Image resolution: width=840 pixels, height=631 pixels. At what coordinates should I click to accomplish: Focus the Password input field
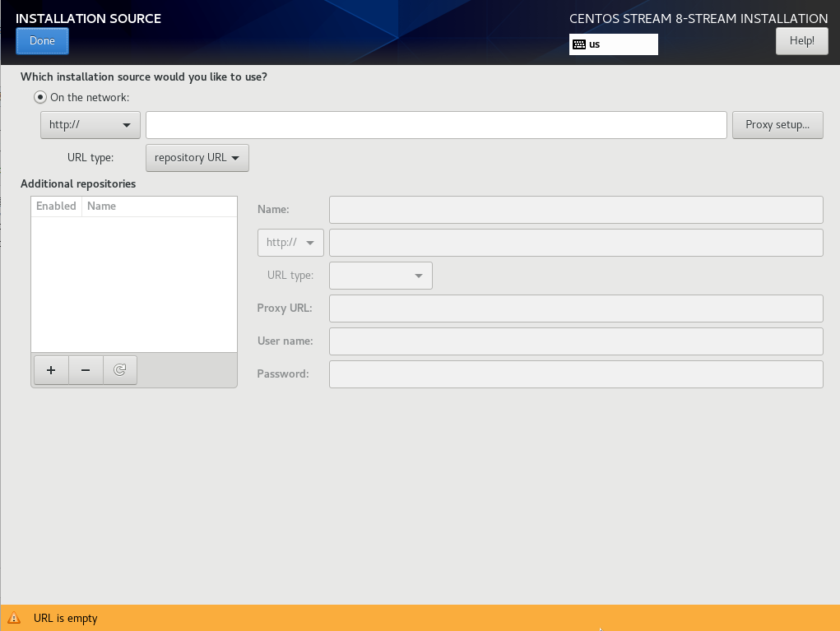point(576,374)
